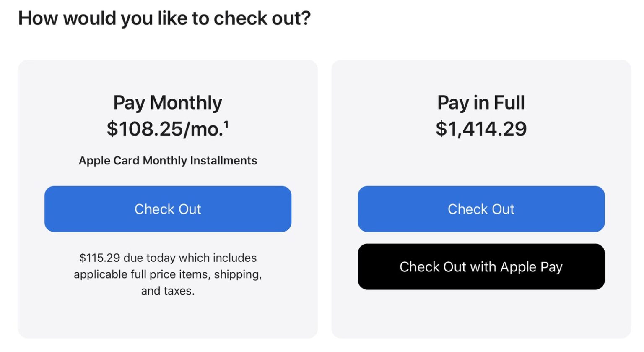Choose full payment via its blue Check Out button

click(x=481, y=209)
